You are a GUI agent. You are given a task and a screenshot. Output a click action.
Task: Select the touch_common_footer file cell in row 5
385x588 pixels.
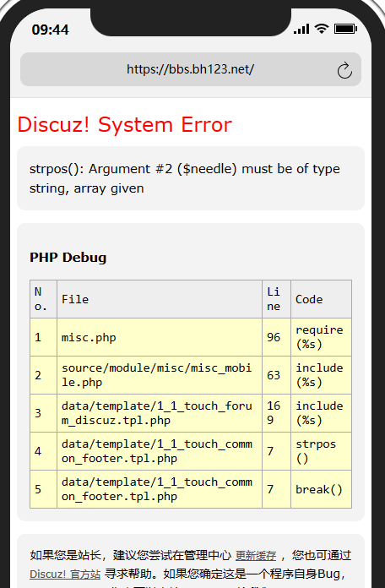(x=160, y=489)
